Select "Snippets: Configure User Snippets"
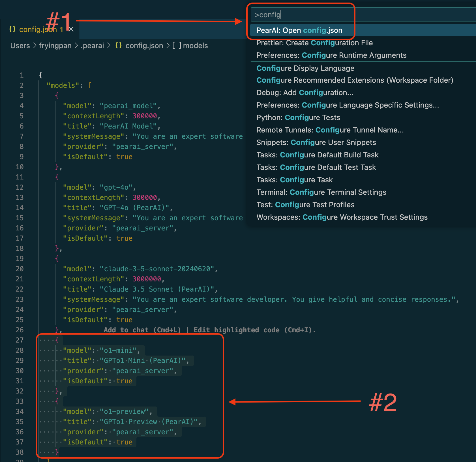This screenshot has height=462, width=476. pyautogui.click(x=316, y=142)
